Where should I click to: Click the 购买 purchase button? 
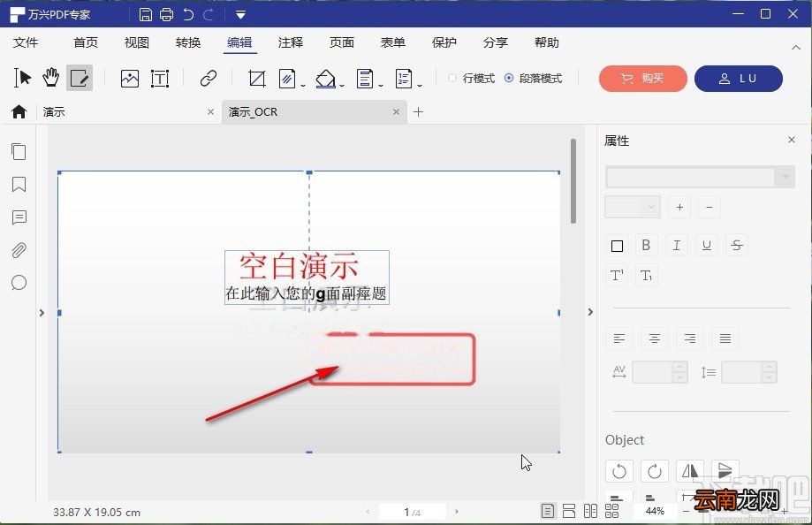[x=642, y=79]
